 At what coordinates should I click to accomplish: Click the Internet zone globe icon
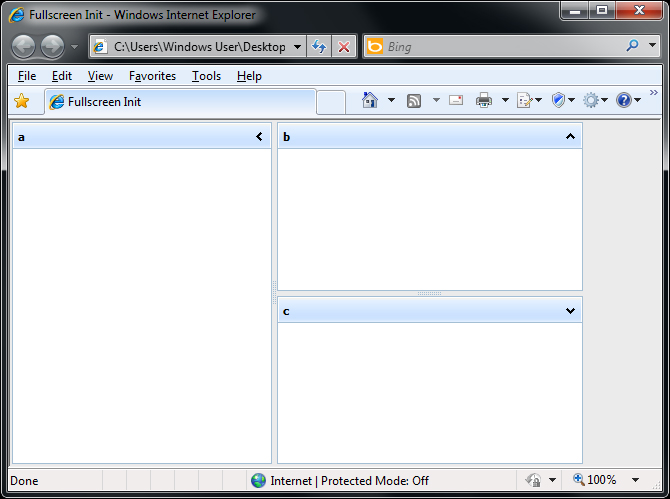pos(258,481)
